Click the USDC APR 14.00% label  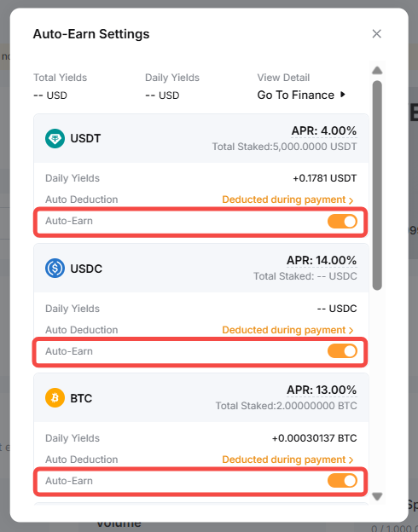(x=322, y=260)
